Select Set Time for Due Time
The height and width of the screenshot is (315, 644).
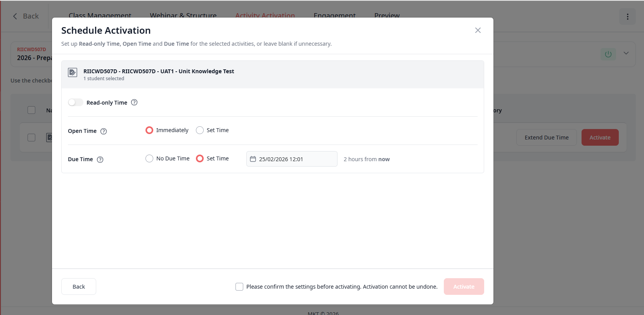tap(200, 158)
